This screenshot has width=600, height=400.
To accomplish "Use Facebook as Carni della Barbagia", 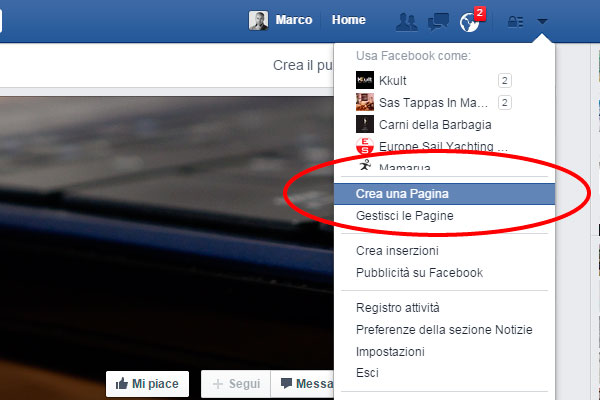I will (x=444, y=124).
